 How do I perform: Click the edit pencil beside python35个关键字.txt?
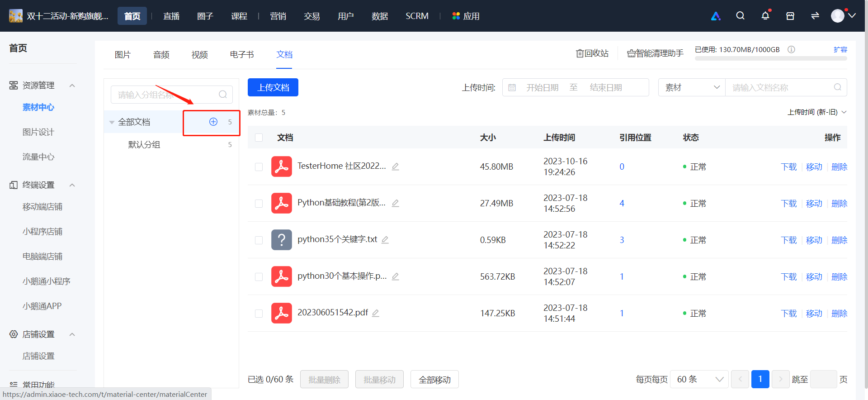click(385, 239)
